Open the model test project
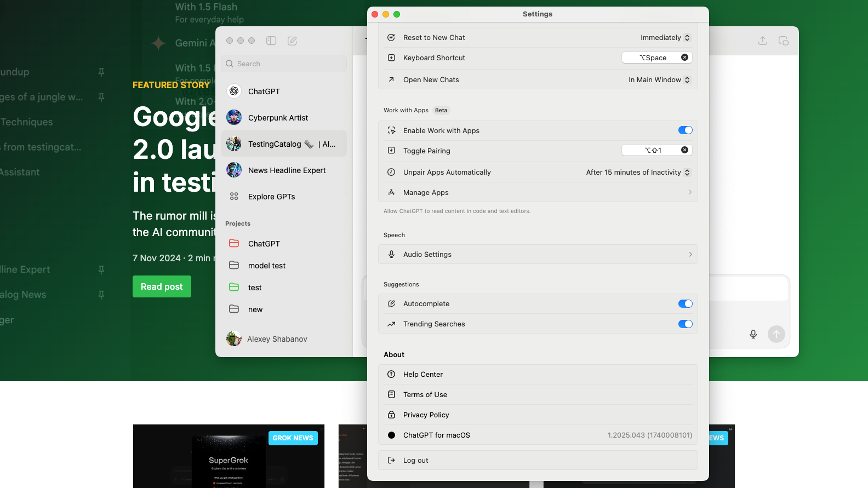868x488 pixels. click(x=284, y=266)
